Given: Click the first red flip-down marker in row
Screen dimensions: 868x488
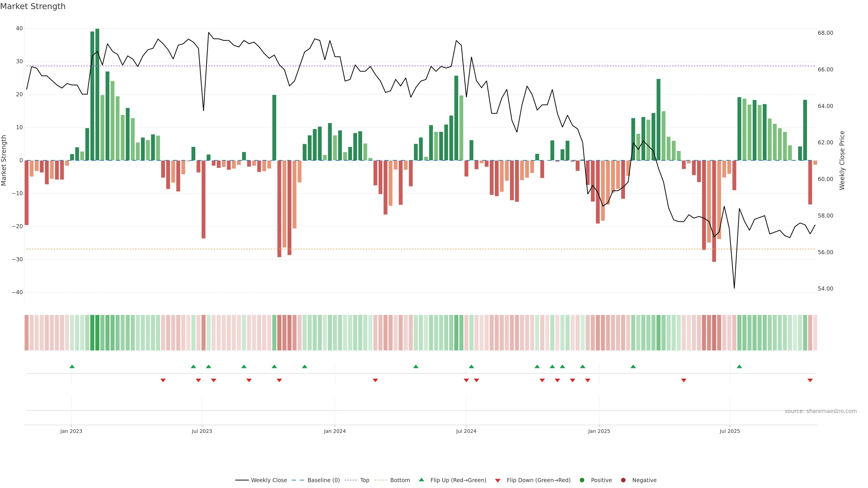Looking at the screenshot, I should tap(163, 380).
